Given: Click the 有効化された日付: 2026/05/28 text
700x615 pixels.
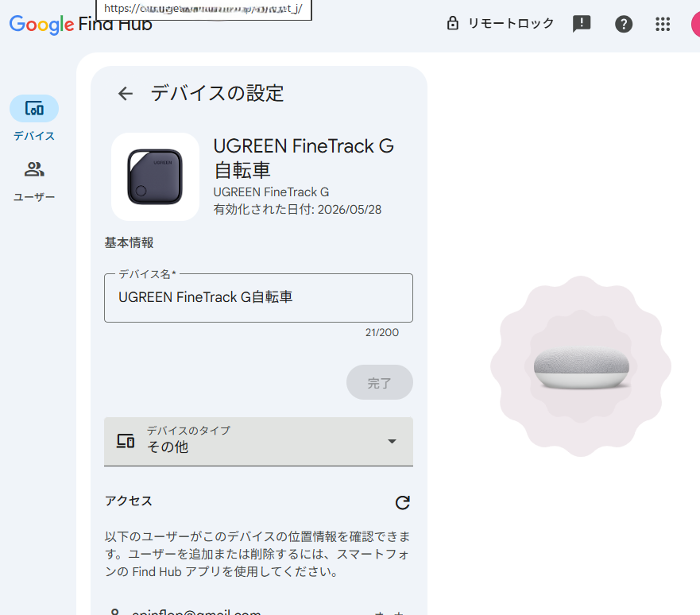Looking at the screenshot, I should [x=297, y=209].
